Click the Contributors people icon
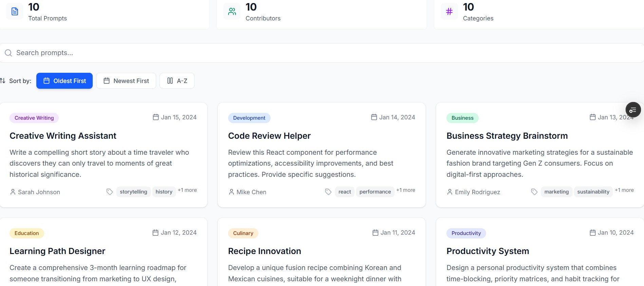The image size is (644, 286). point(232,12)
